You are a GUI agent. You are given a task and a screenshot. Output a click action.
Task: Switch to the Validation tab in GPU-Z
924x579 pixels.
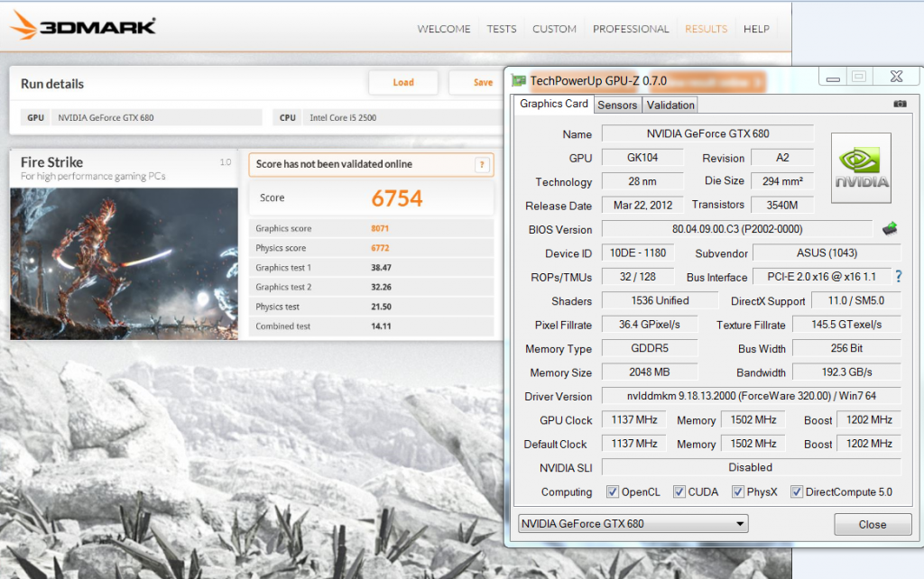coord(670,105)
